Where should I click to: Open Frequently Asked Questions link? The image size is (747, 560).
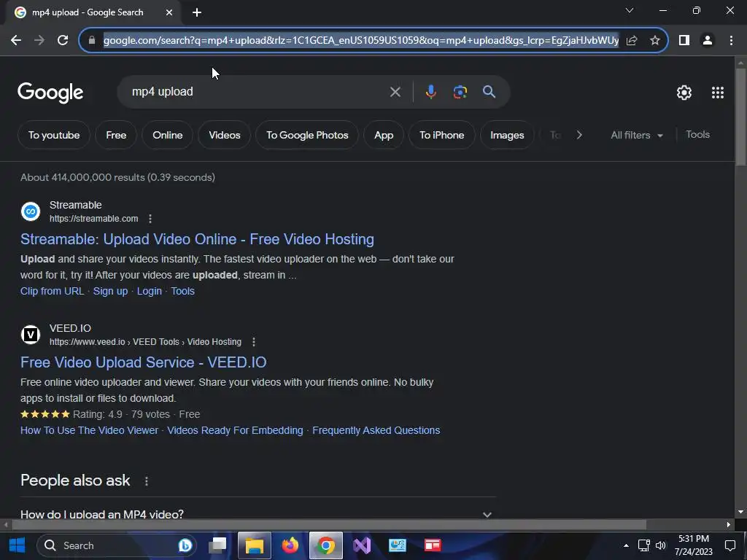pos(376,430)
